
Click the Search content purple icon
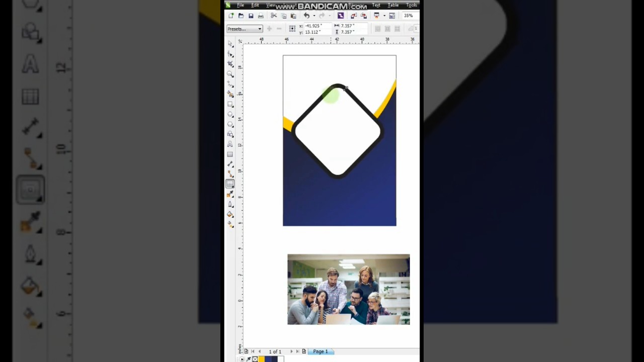pos(341,16)
